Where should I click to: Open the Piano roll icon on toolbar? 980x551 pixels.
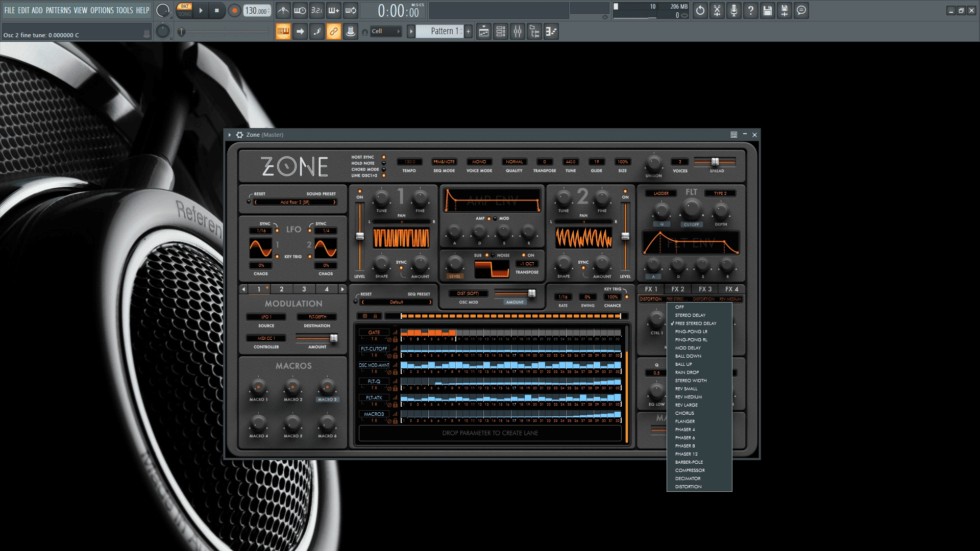551,32
